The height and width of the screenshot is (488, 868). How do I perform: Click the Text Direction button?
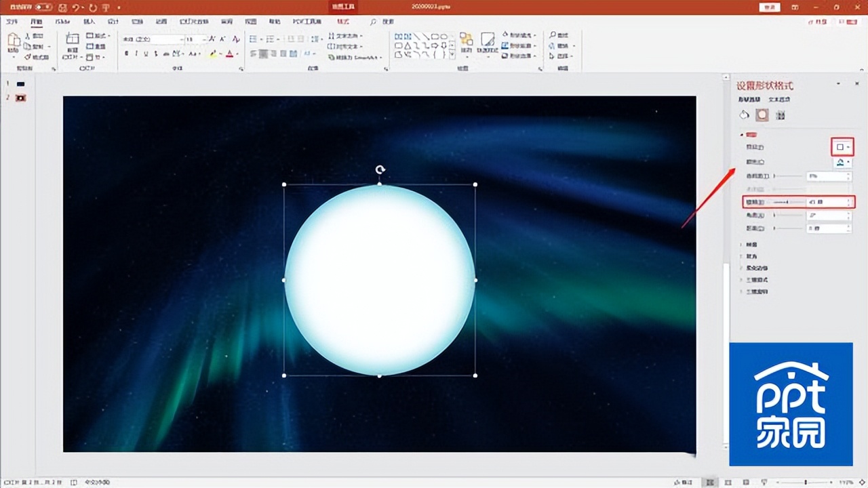[x=345, y=36]
